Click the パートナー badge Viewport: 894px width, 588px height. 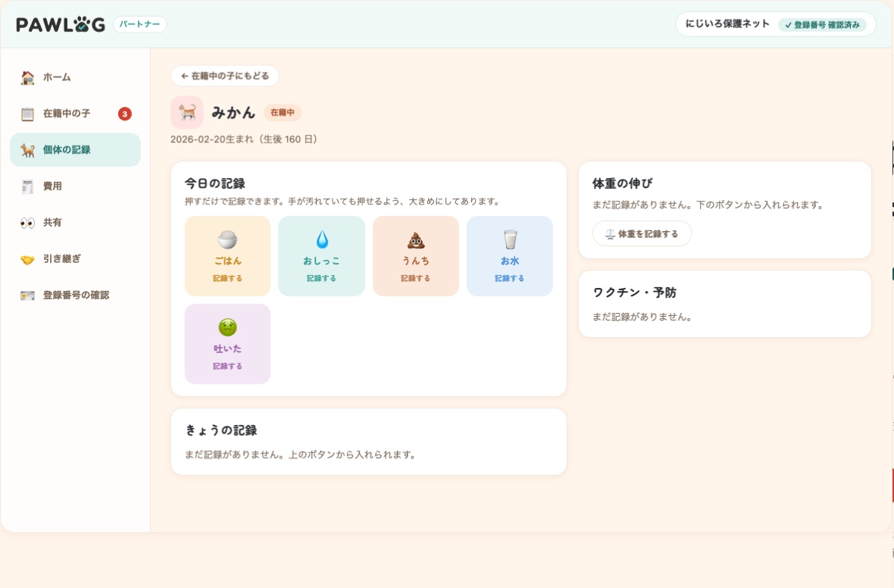[x=139, y=24]
